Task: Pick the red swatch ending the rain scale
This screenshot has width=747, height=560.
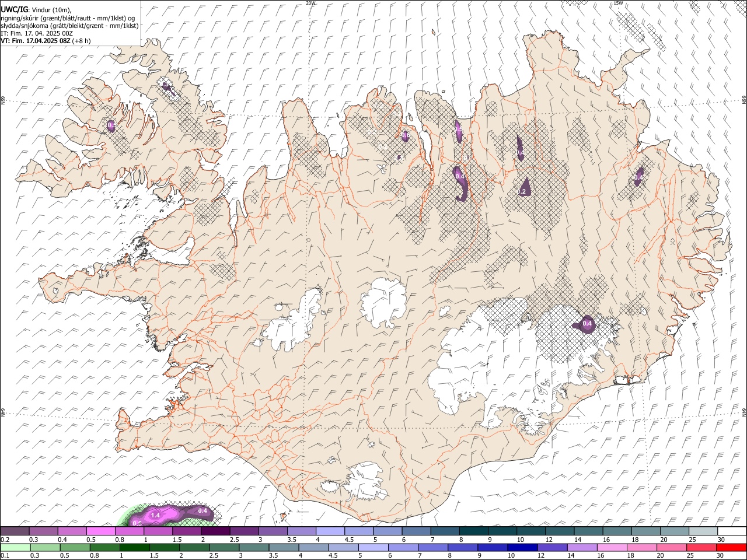Action: (731, 548)
